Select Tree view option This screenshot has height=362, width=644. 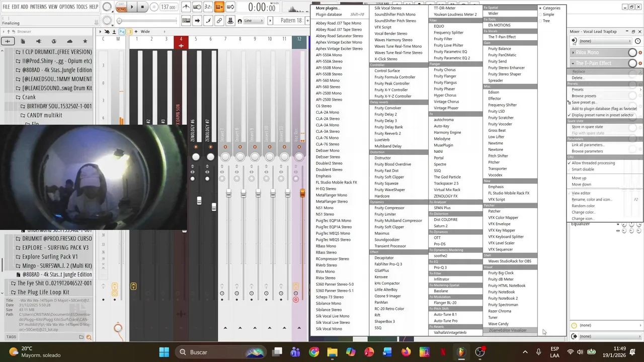coord(546,21)
